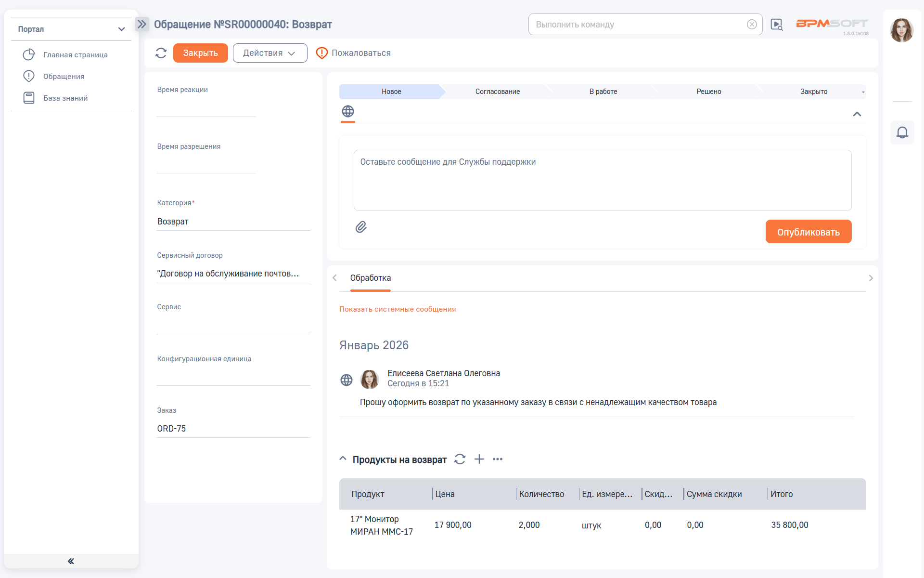Click Показать системные сообщения link

(x=397, y=309)
